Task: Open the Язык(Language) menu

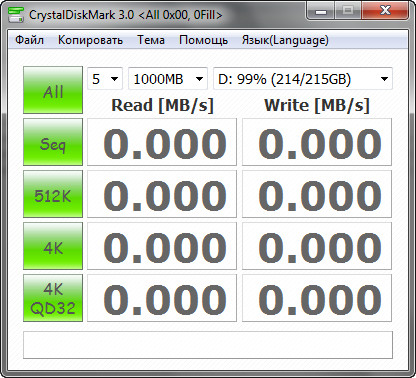Action: 285,40
